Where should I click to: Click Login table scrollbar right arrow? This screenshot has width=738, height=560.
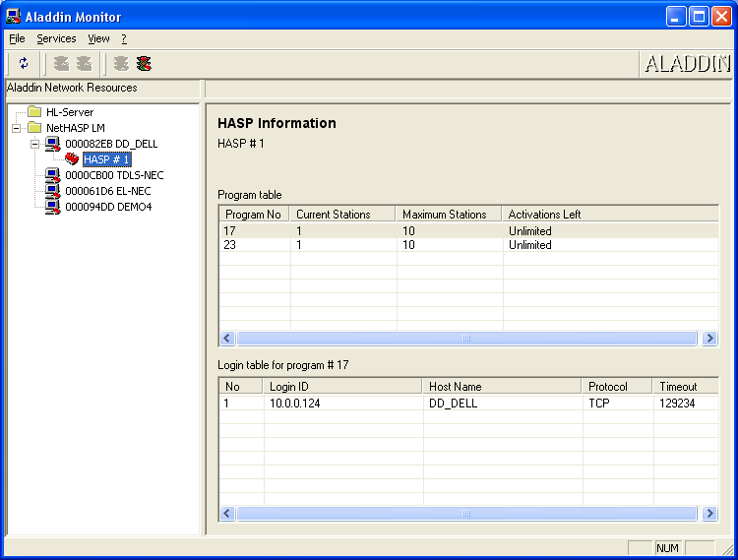[x=709, y=513]
